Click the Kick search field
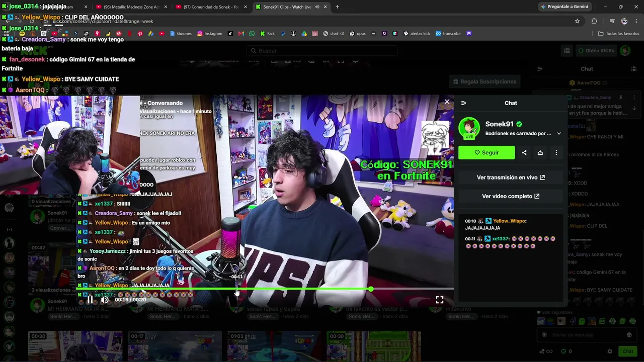Screen dimensions: 644x362 (x=322, y=51)
